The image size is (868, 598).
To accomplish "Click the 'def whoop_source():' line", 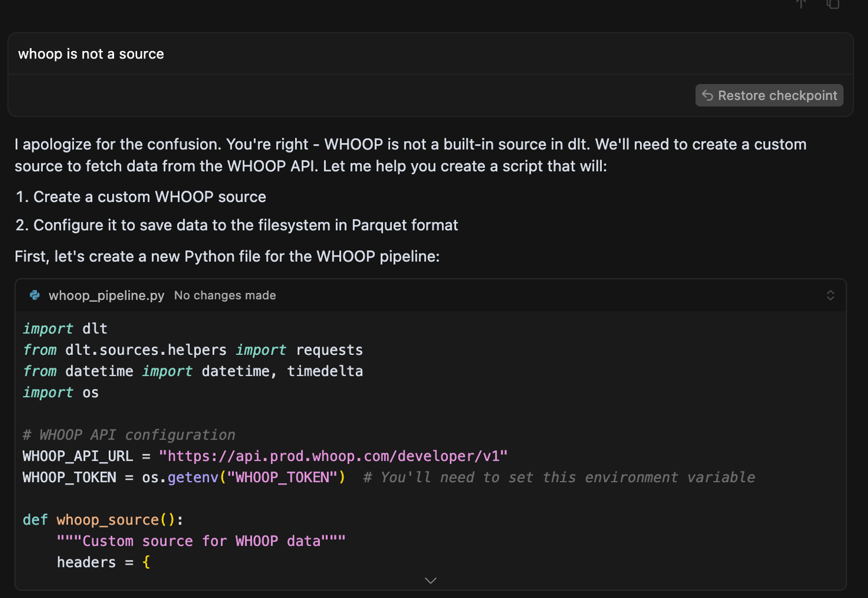I will [x=103, y=520].
